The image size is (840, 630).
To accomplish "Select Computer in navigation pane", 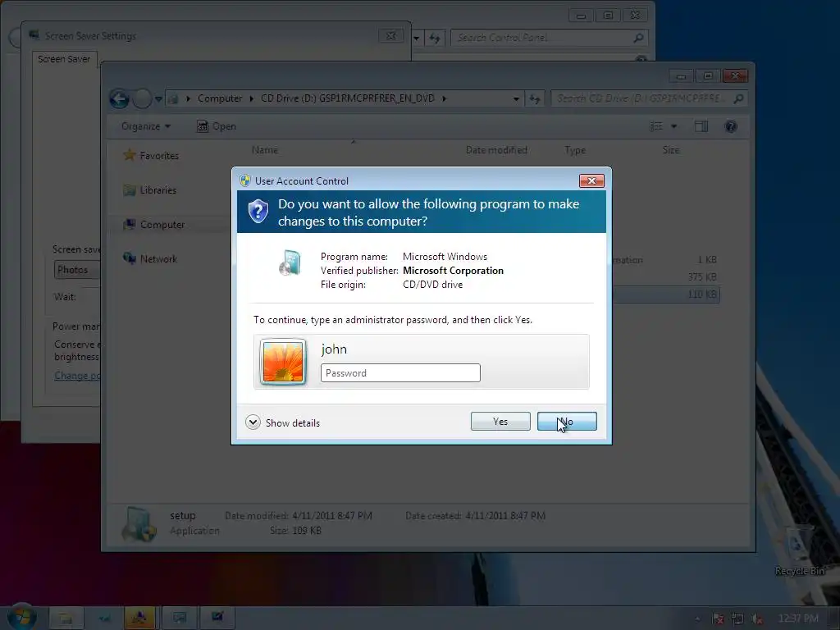I will pos(154,225).
